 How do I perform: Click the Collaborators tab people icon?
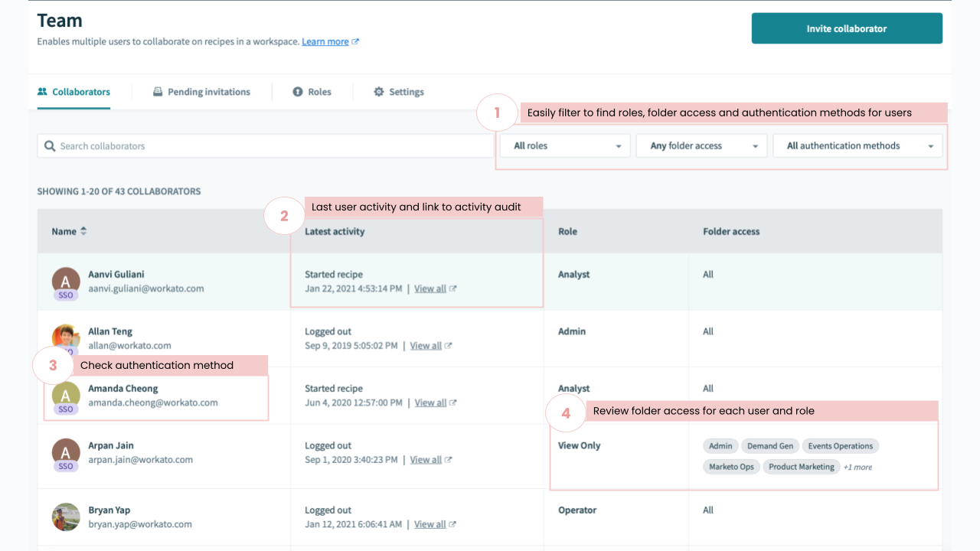(x=42, y=92)
